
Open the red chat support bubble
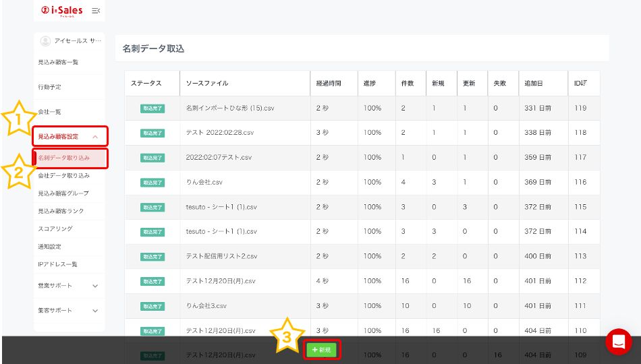tap(618, 342)
